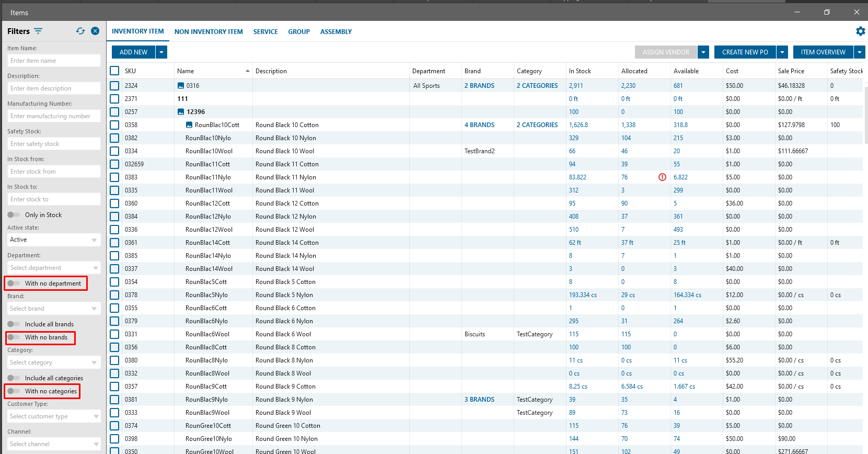Open the 2 BRANDS link for SKU 2324

pyautogui.click(x=479, y=86)
